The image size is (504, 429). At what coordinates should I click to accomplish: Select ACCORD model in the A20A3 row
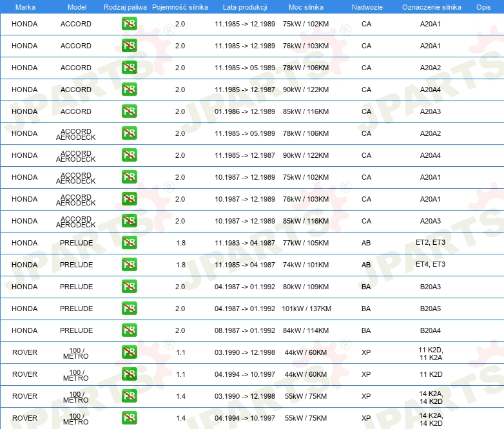click(76, 111)
